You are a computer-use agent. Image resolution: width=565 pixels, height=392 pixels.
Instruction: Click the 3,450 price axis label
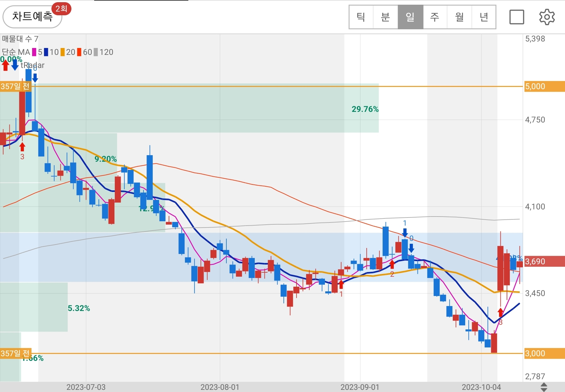(x=535, y=293)
